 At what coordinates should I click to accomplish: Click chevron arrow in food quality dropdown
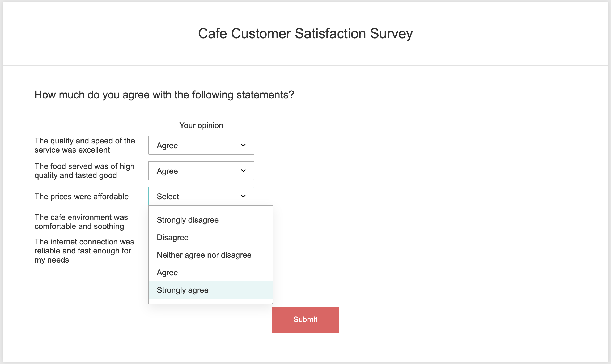click(x=243, y=171)
